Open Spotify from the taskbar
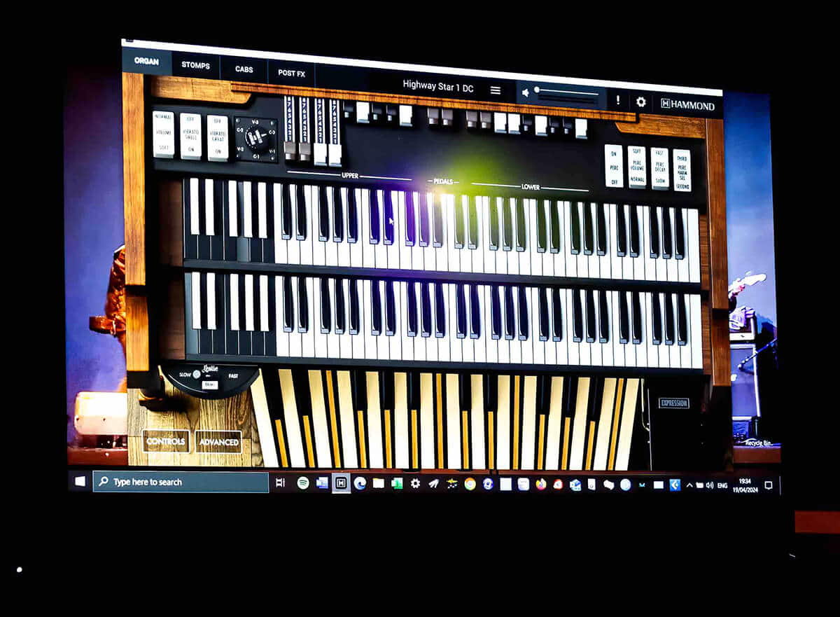840x617 pixels. tap(303, 483)
